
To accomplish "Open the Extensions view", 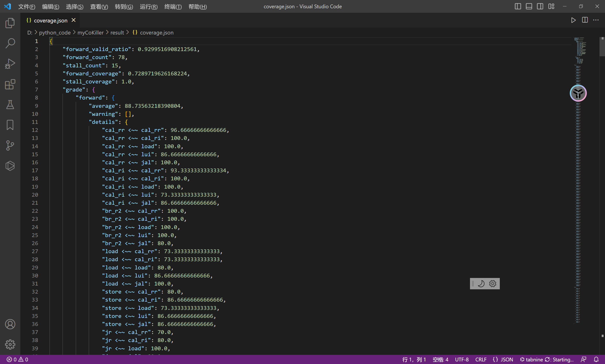I will 10,84.
